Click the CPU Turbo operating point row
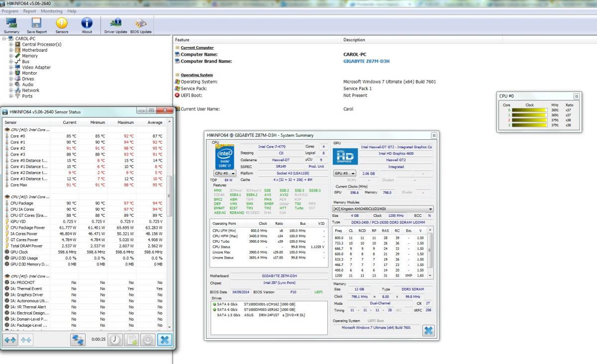This screenshot has height=364, width=597. point(269,241)
